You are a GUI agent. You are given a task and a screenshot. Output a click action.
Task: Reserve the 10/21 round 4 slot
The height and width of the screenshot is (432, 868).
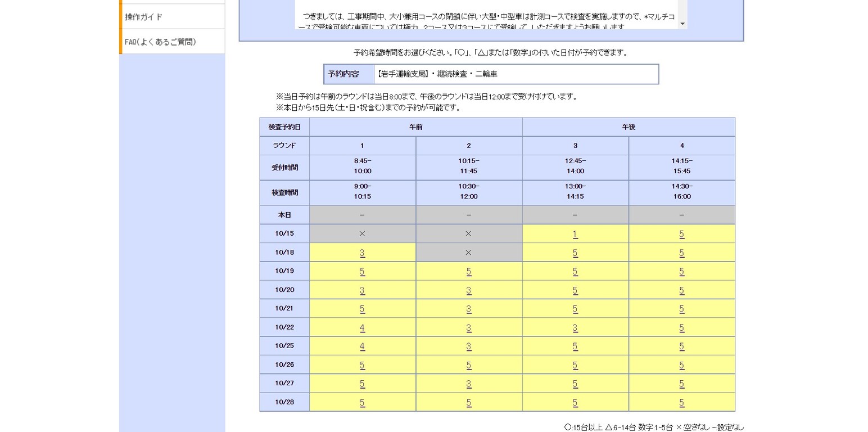[x=682, y=309]
